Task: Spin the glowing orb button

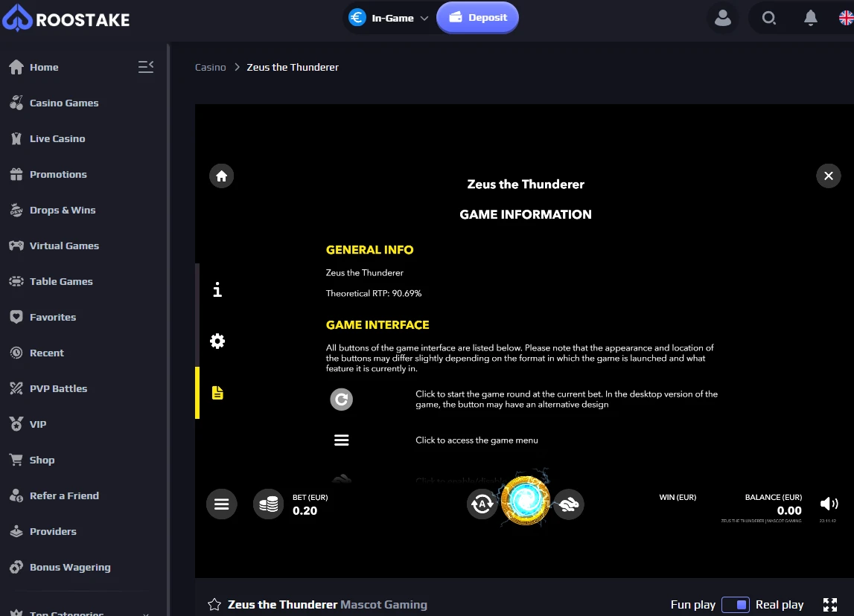Action: pos(525,501)
